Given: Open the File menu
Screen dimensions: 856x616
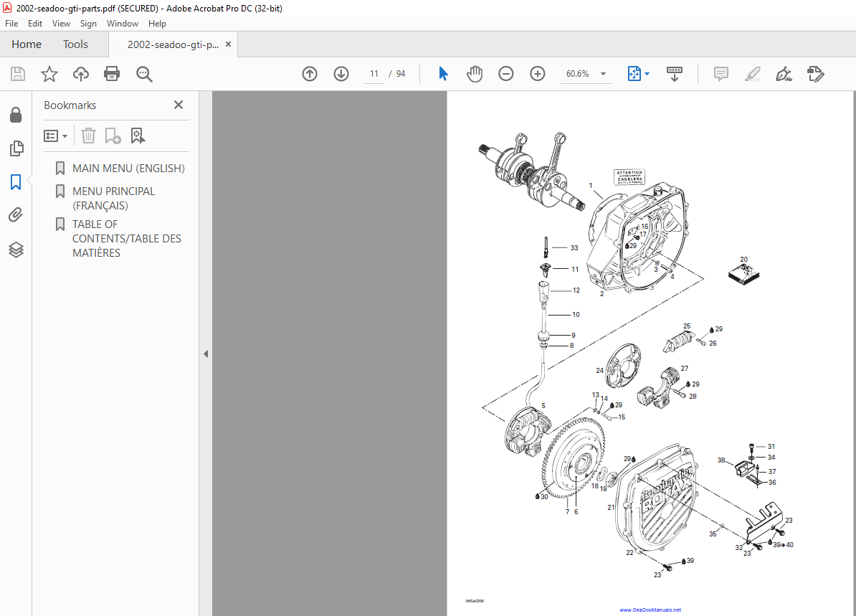Looking at the screenshot, I should 11,24.
